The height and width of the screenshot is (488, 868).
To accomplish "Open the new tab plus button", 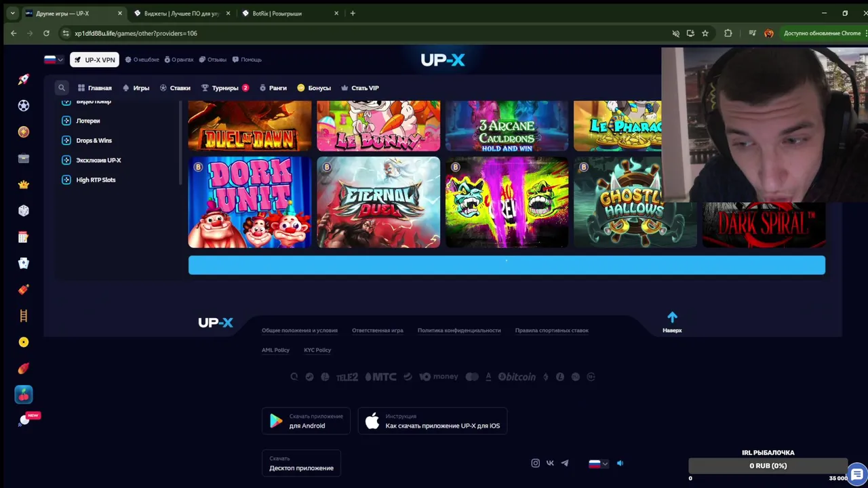I will (x=353, y=13).
